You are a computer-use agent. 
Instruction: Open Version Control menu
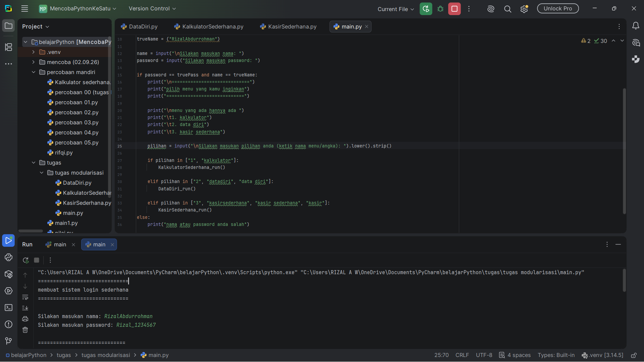pos(152,9)
